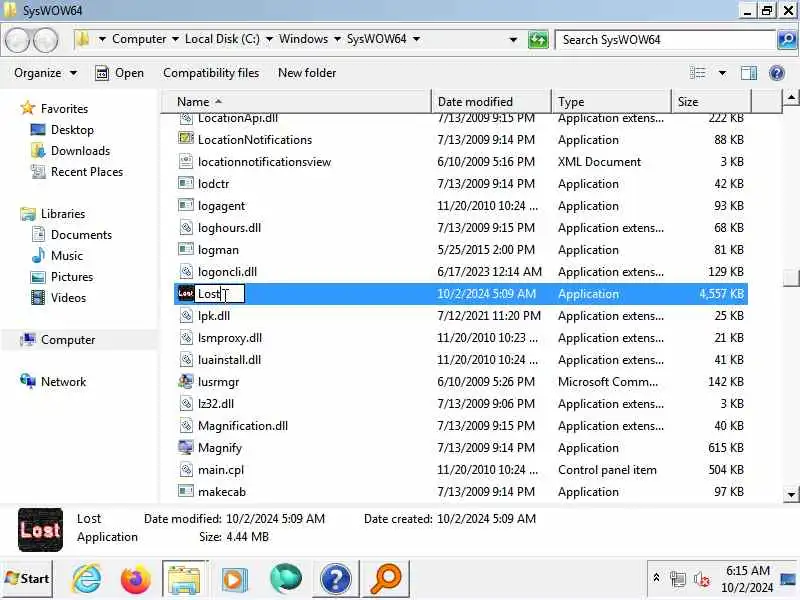The image size is (800, 600).
Task: Select the main.cpl file
Action: [221, 470]
